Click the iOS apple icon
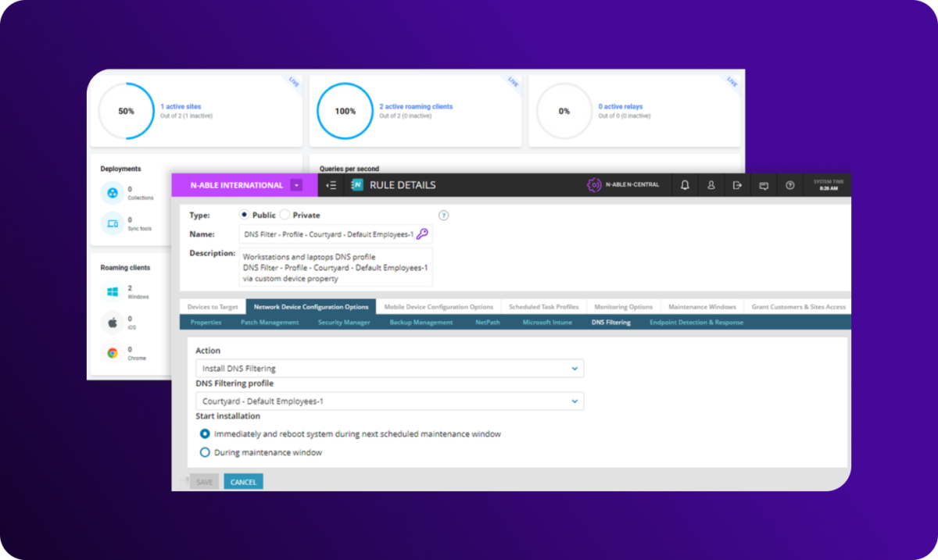This screenshot has width=938, height=560. tap(113, 322)
